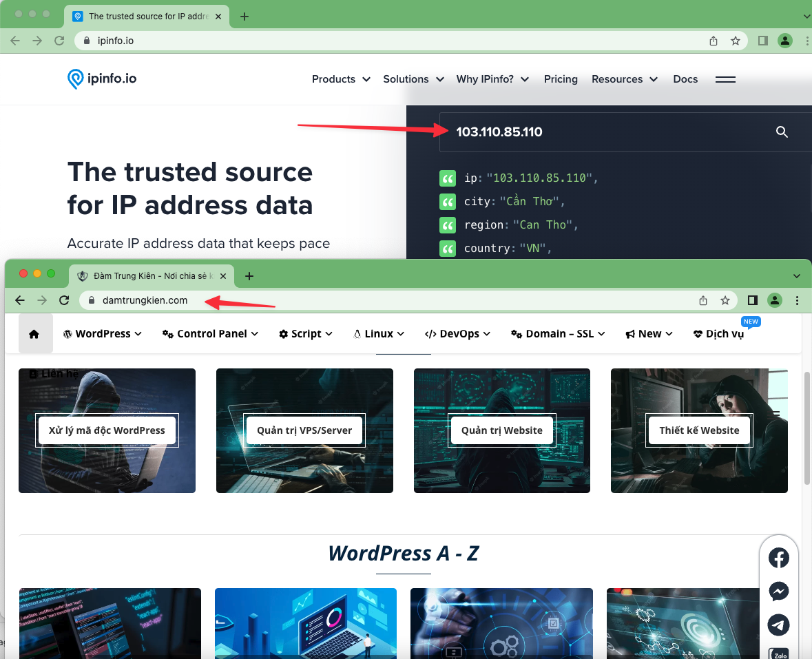Open the Dịch vụ menu item
812x659 pixels.
(719, 334)
